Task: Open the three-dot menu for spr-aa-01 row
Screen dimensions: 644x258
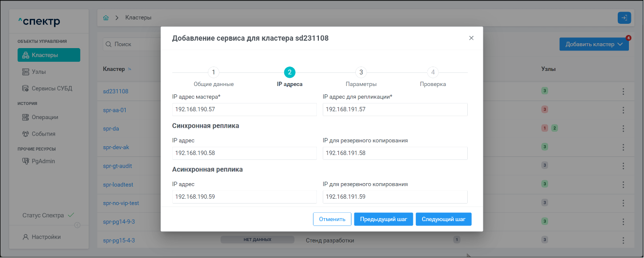Action: point(623,110)
